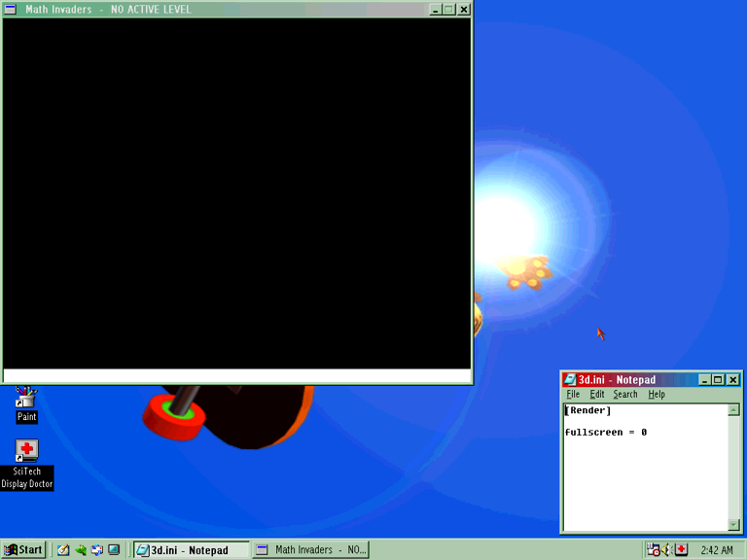The height and width of the screenshot is (560, 747).
Task: Open the Paint desktop shortcut
Action: click(26, 400)
